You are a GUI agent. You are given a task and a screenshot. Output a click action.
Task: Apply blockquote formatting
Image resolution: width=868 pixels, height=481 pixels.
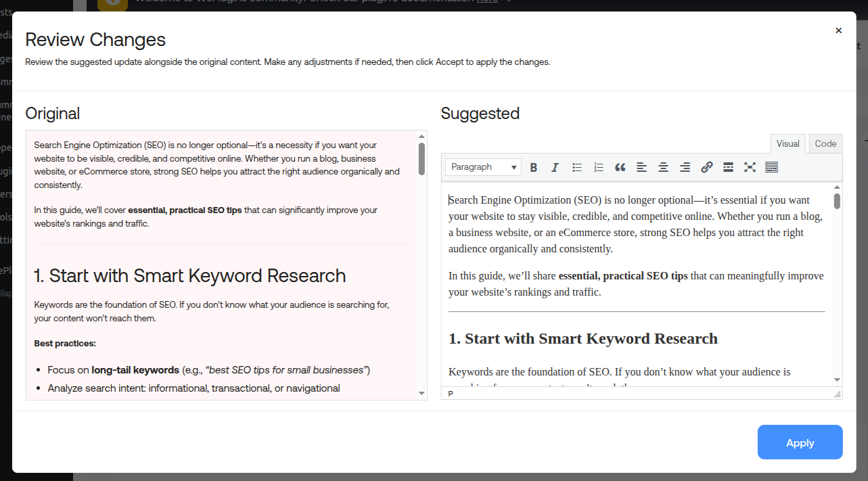[620, 167]
